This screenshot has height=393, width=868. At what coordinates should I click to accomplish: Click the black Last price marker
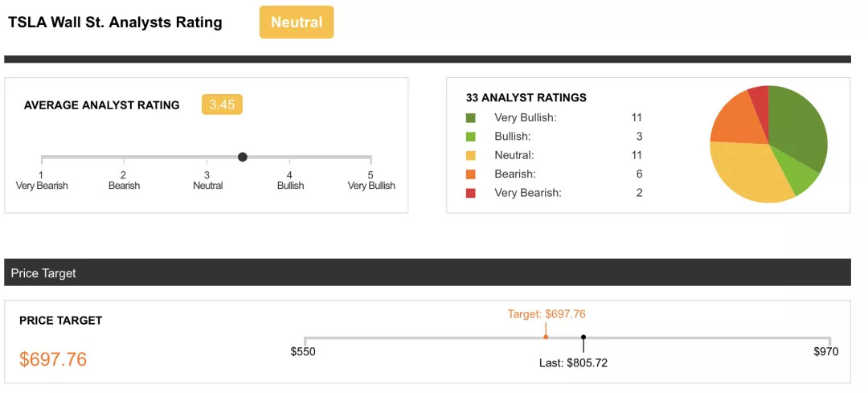tap(583, 338)
